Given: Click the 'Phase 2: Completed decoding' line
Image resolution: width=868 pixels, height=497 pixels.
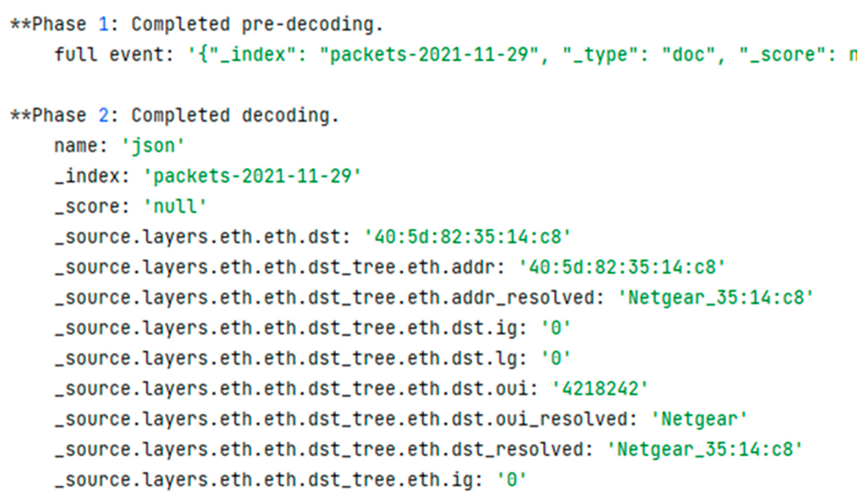Looking at the screenshot, I should click(174, 115).
